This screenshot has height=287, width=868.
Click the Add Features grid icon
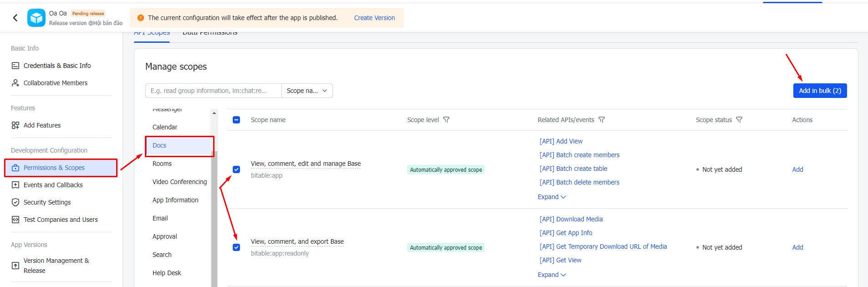(x=15, y=125)
